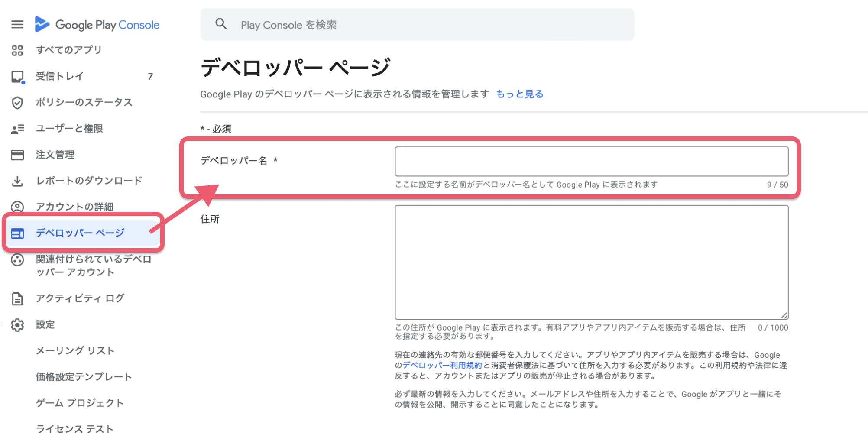
Task: Open the hamburger navigation menu
Action: point(17,25)
